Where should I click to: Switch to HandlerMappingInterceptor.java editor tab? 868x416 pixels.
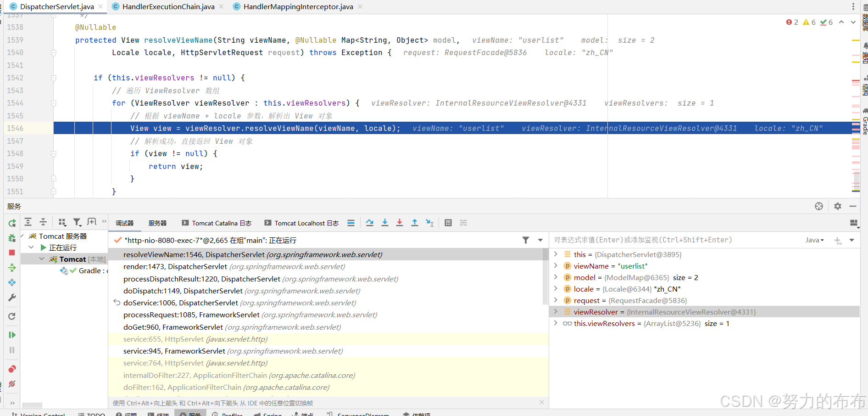click(298, 6)
